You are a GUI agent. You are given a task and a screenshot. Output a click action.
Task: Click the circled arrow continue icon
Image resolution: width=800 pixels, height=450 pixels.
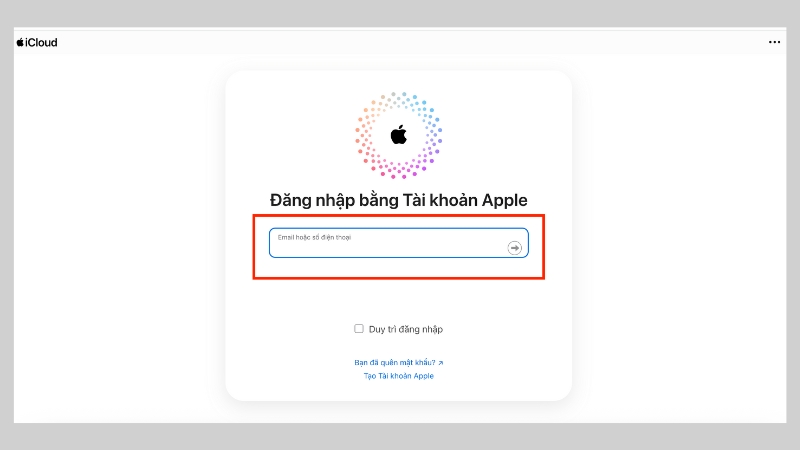coord(514,248)
